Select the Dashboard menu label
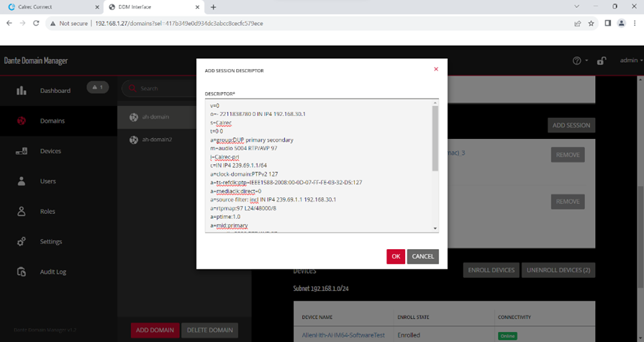The height and width of the screenshot is (342, 644). tap(55, 91)
